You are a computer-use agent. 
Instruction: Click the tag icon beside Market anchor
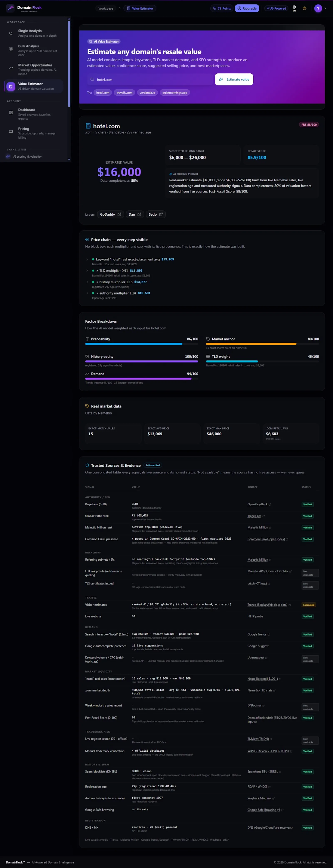tap(208, 339)
